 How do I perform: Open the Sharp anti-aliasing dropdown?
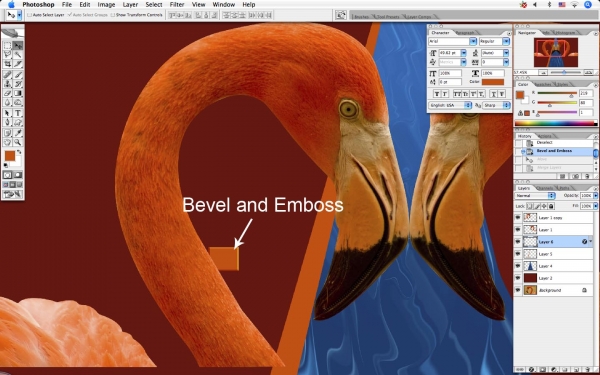tap(496, 105)
